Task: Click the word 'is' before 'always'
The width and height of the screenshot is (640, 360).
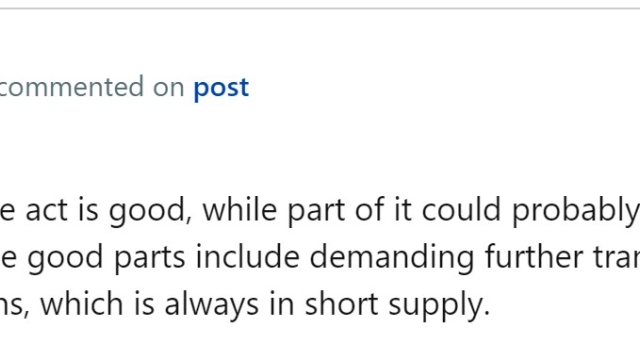Action: pyautogui.click(x=144, y=304)
